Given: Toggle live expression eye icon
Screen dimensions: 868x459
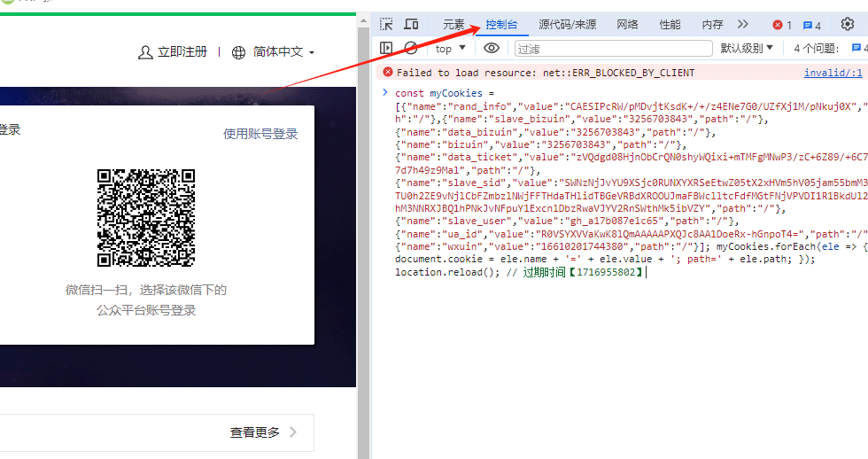Looking at the screenshot, I should click(491, 48).
